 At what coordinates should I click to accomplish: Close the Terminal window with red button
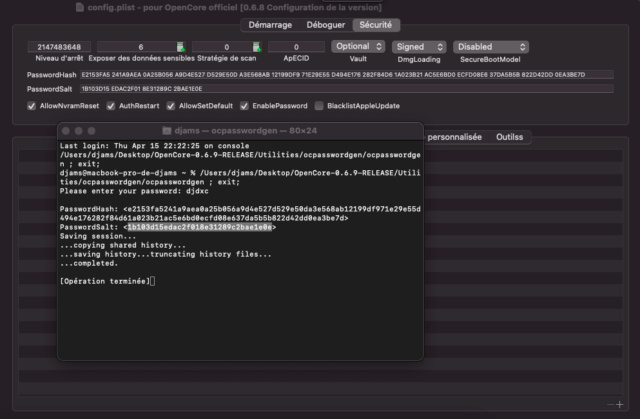(66, 131)
